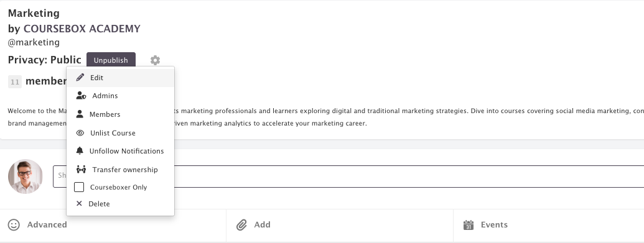
Task: Click the Transfer ownership people icon
Action: 81,169
